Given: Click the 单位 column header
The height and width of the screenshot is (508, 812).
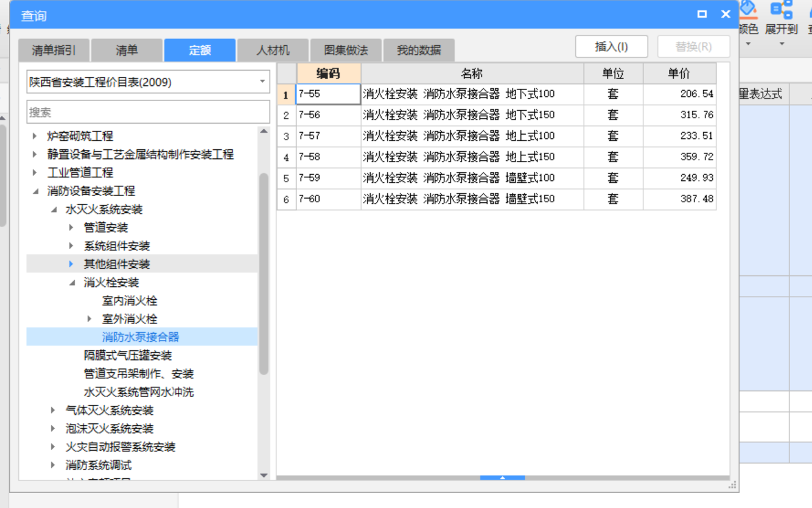Looking at the screenshot, I should click(614, 74).
